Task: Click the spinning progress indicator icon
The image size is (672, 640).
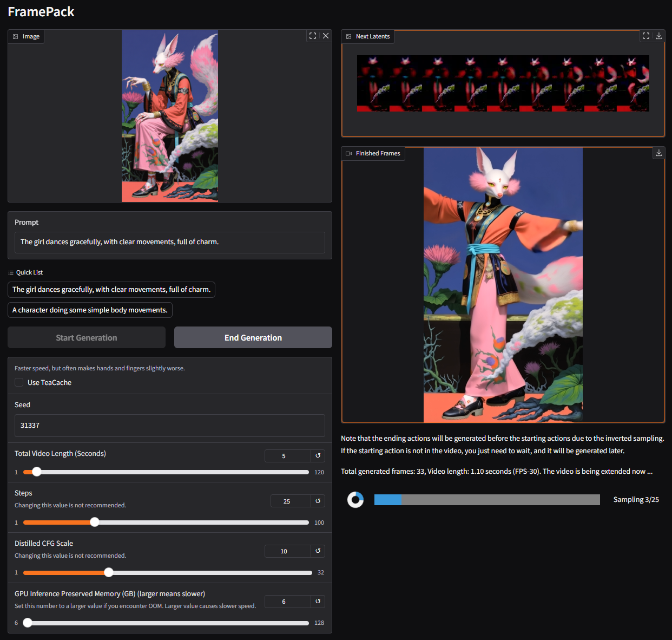Action: point(355,500)
